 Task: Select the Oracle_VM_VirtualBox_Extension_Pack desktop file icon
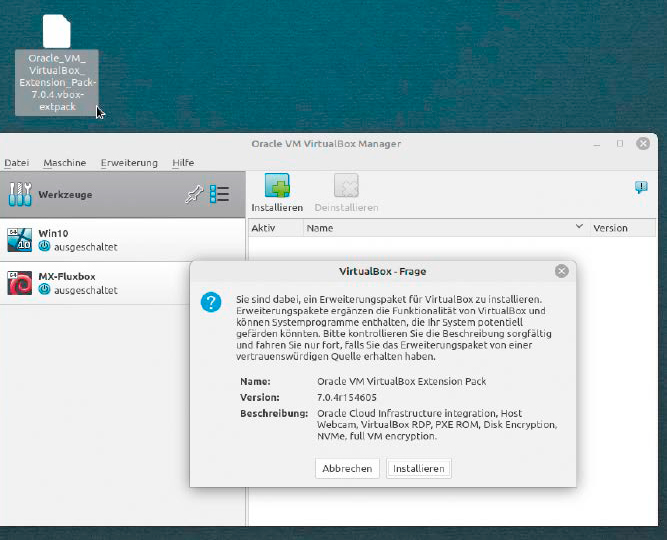(x=57, y=31)
